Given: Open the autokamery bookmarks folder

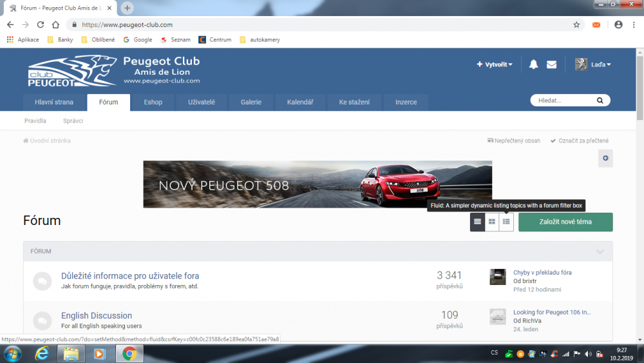Looking at the screenshot, I should tap(260, 40).
